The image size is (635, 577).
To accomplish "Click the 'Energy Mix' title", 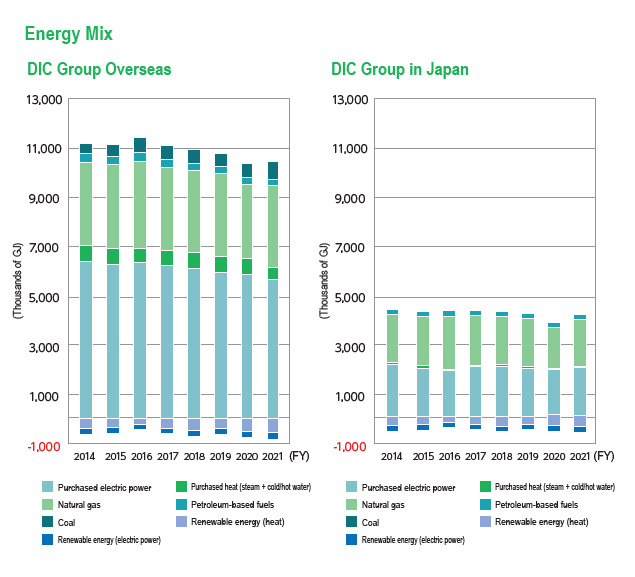I will [x=68, y=34].
